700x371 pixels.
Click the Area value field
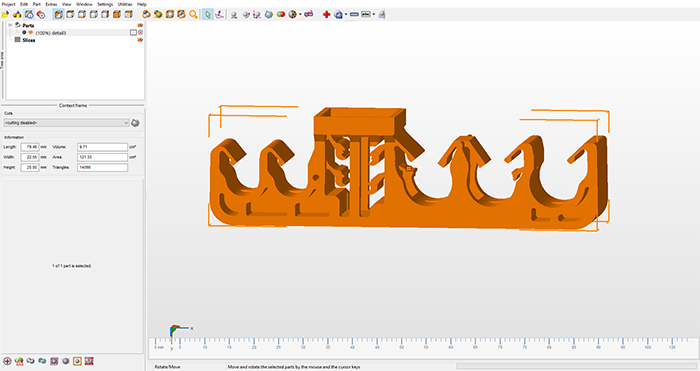click(102, 157)
